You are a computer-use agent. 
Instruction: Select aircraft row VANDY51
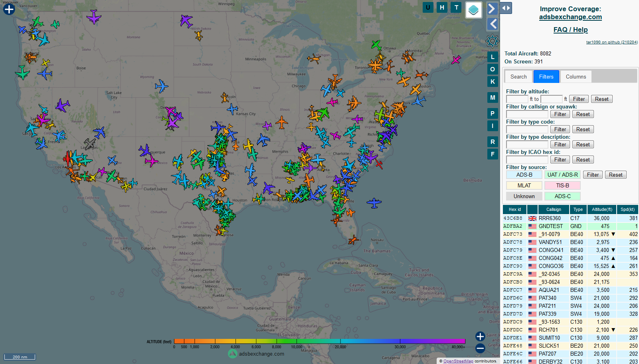570,242
